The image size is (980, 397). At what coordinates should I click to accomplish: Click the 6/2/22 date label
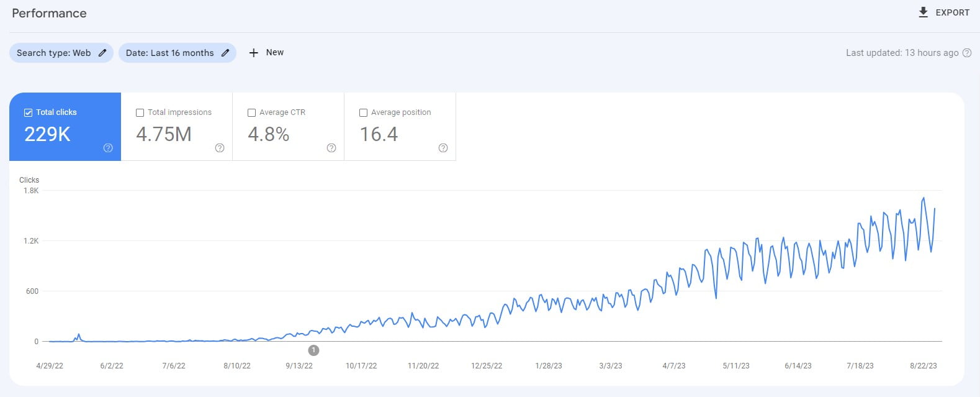112,366
